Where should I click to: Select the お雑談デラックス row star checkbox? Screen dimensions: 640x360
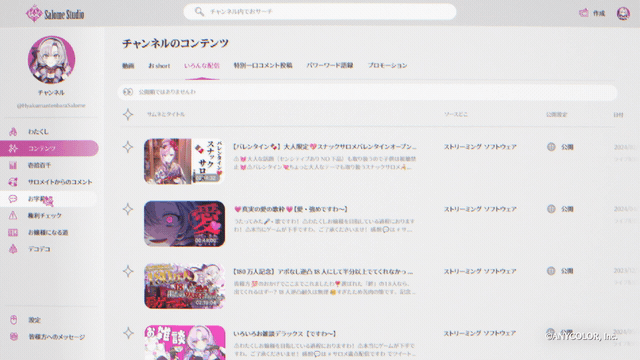click(128, 333)
